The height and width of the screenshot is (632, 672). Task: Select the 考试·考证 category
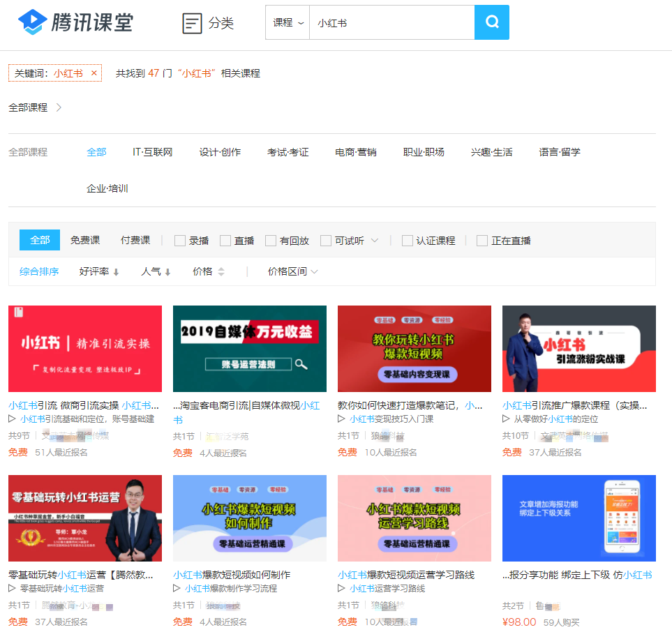288,152
